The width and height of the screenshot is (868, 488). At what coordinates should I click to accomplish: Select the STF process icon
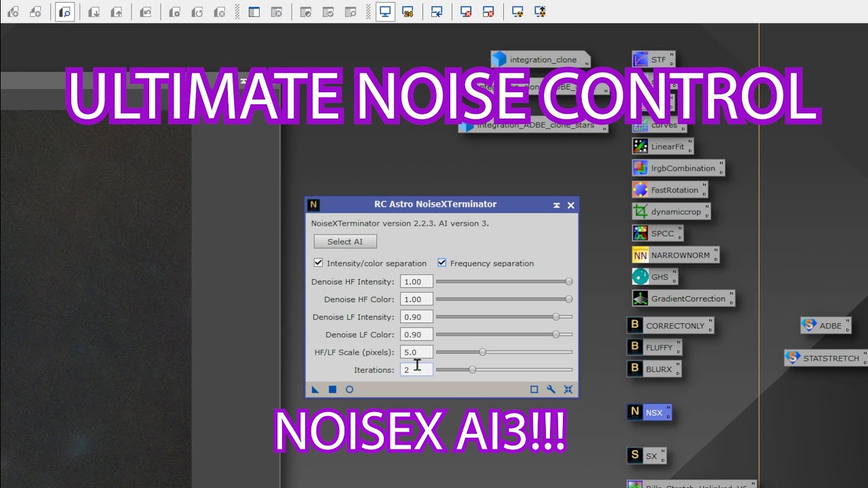(653, 60)
